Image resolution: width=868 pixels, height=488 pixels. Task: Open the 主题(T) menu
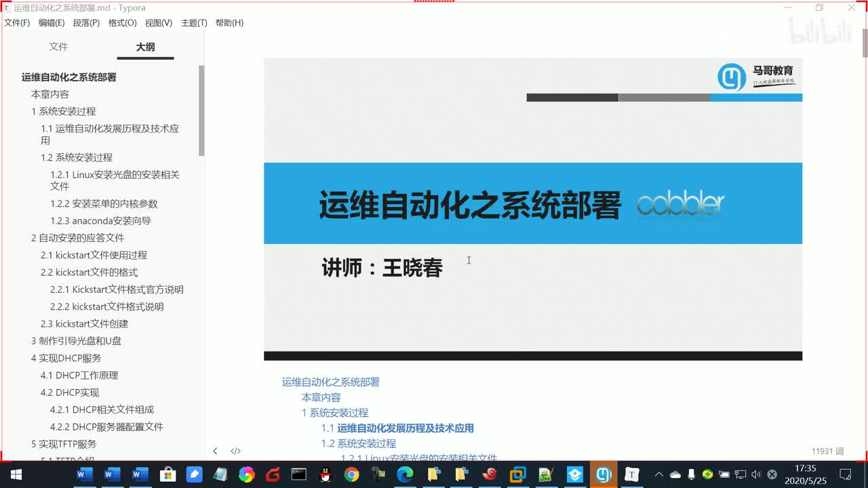[x=194, y=23]
